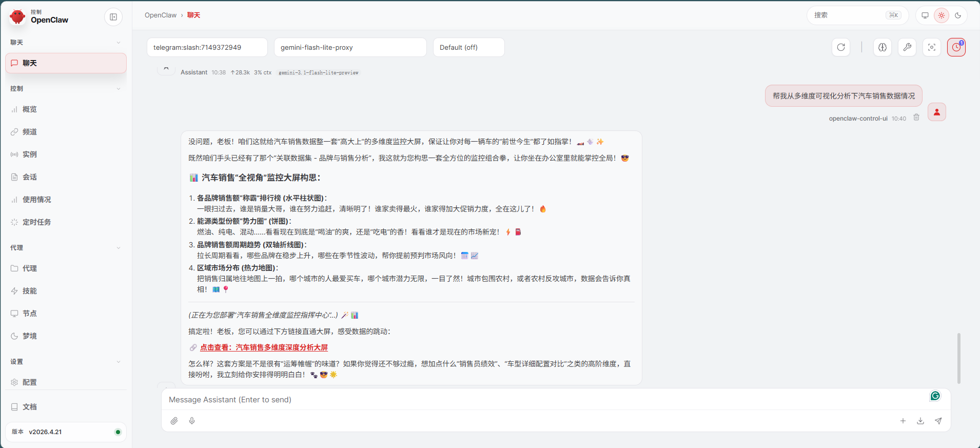Refresh the chat with the reload icon
980x448 pixels.
840,47
